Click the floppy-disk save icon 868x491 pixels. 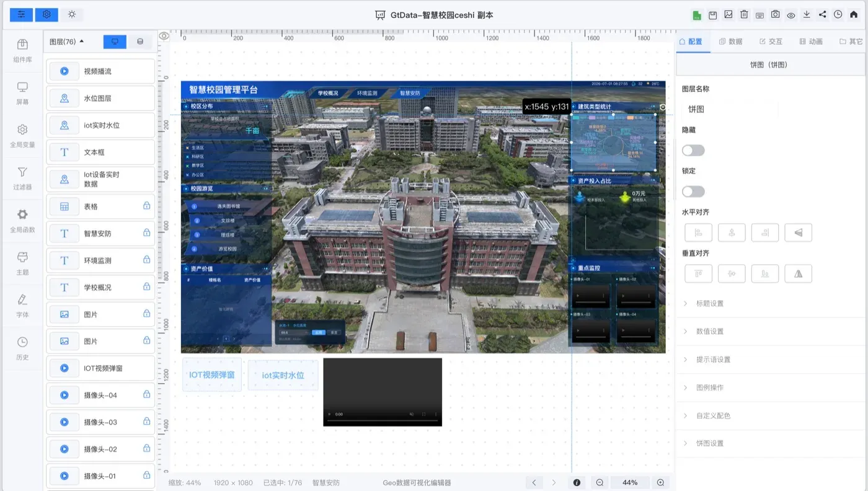pos(713,15)
